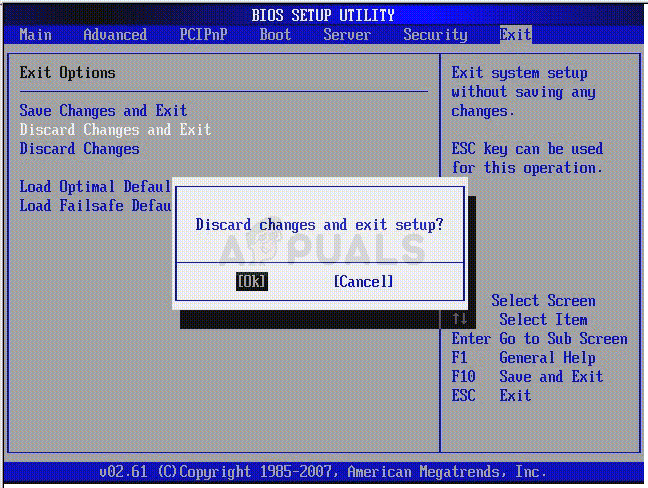Click the F10 Save and Exit hint
This screenshot has width=648, height=488.
tap(527, 376)
